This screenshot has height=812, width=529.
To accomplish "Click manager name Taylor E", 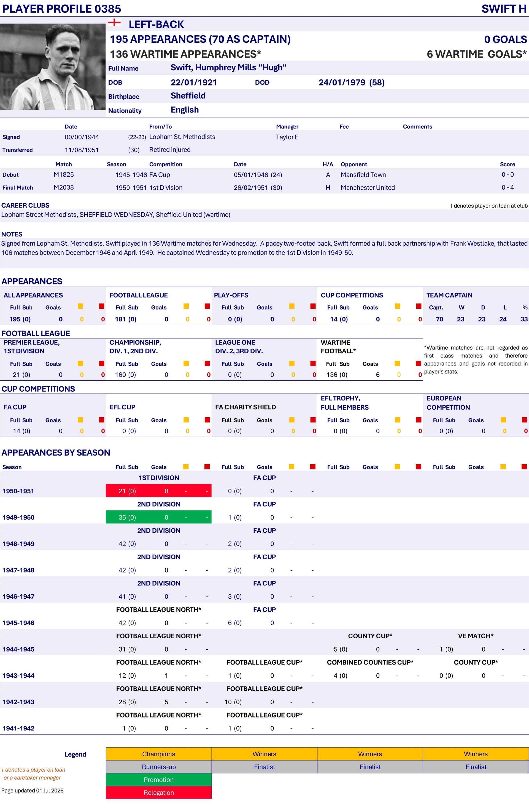I will [287, 137].
